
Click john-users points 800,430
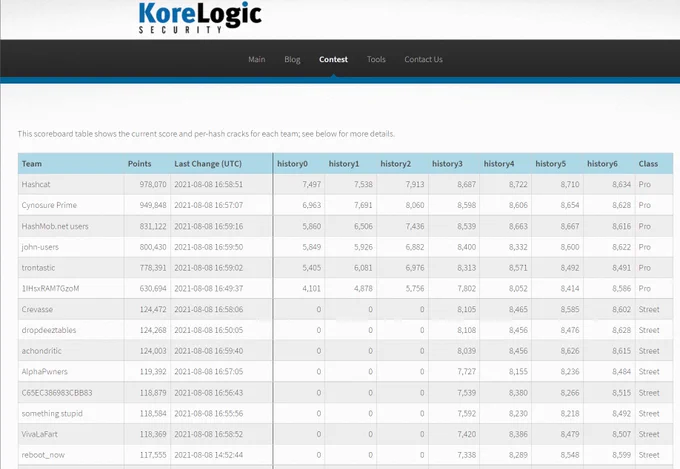153,247
